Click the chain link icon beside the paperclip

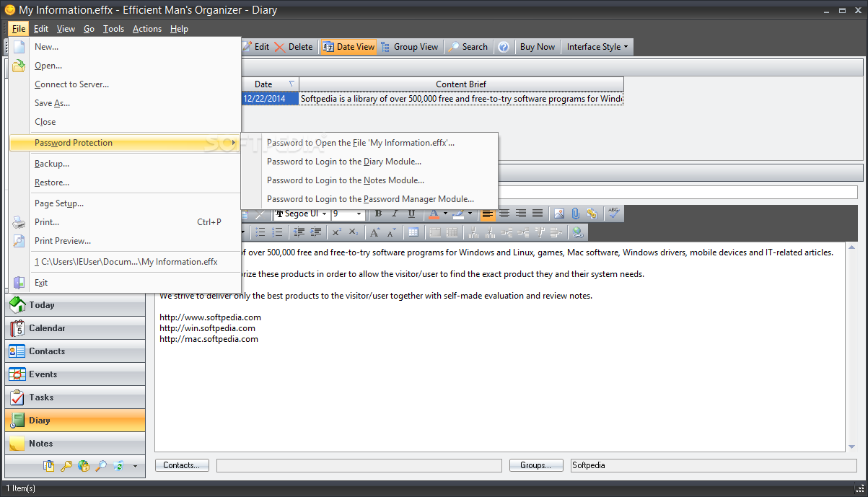(592, 214)
